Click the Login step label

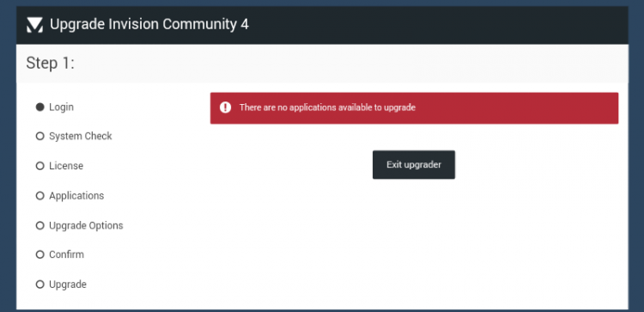61,107
